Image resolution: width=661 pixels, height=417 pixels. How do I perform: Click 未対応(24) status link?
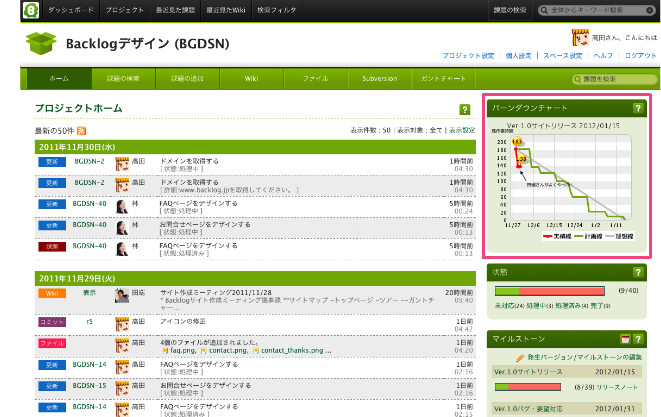(510, 306)
